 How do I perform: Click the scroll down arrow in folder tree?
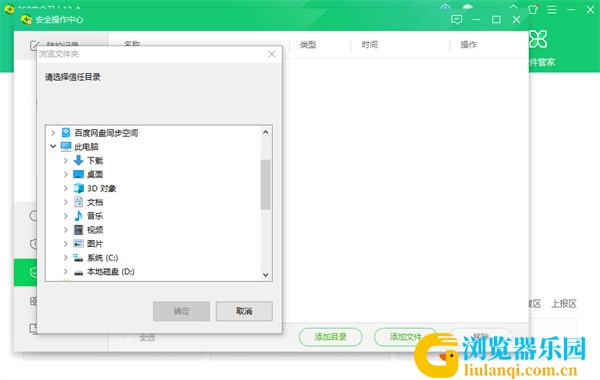click(266, 275)
